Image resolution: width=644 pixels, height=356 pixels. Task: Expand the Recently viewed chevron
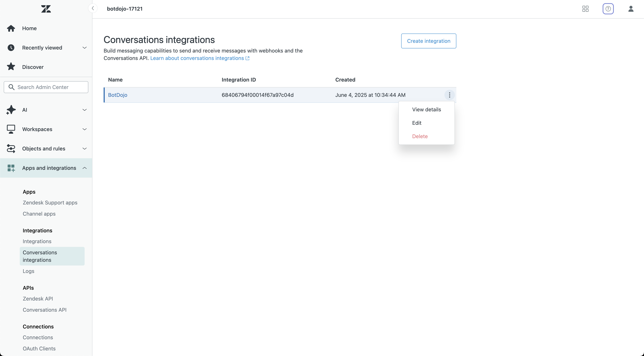pos(84,48)
